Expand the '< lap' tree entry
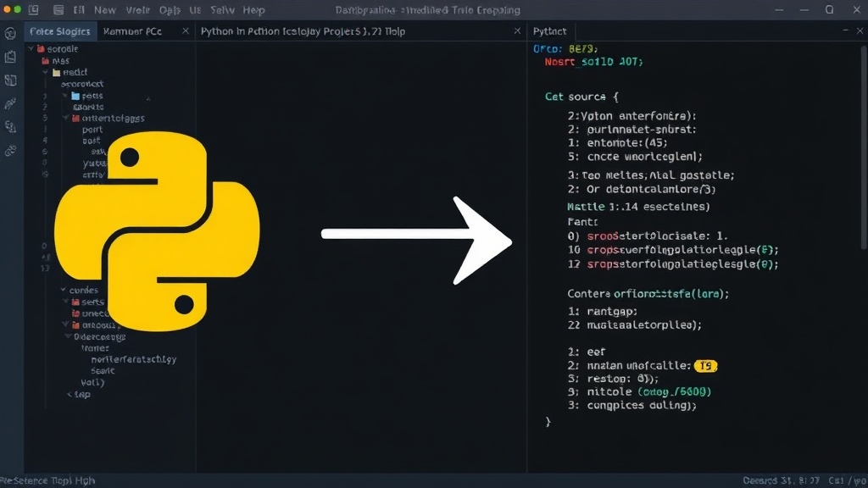This screenshot has height=488, width=868. [x=78, y=395]
